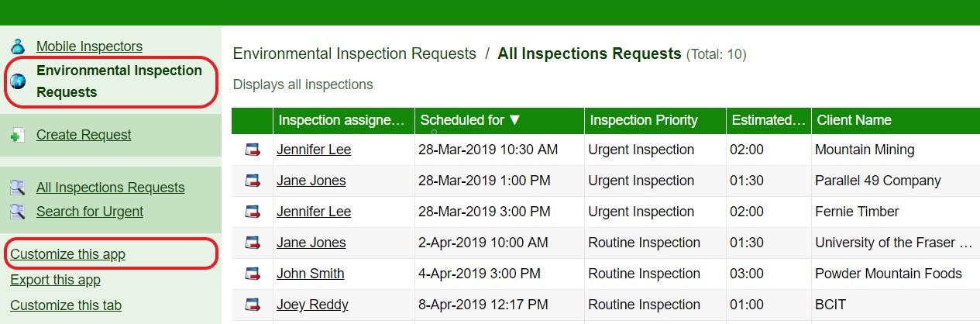Open All Inspections Requests view link

[110, 188]
